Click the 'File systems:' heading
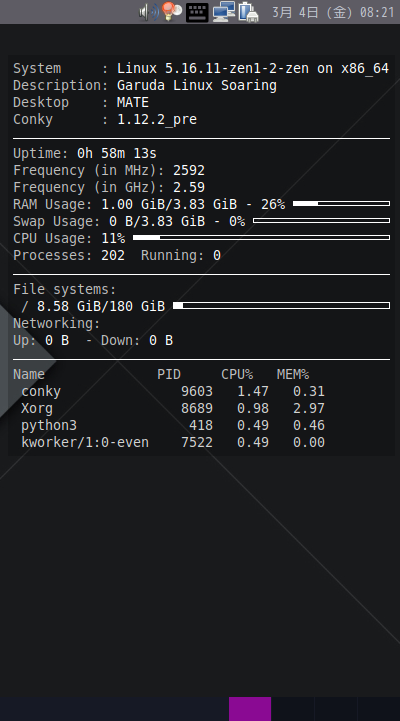400x721 pixels. click(65, 289)
